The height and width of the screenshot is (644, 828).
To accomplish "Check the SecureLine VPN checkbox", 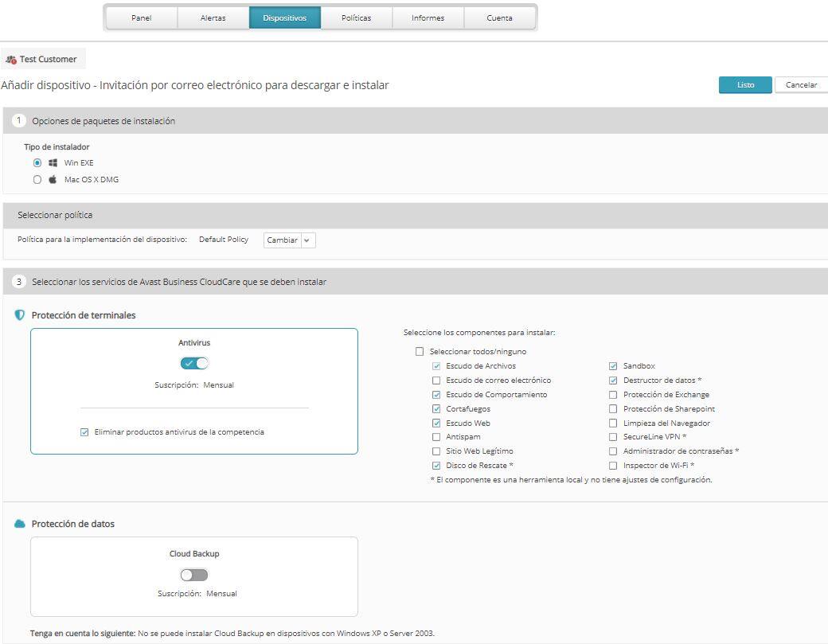I will pyautogui.click(x=613, y=437).
